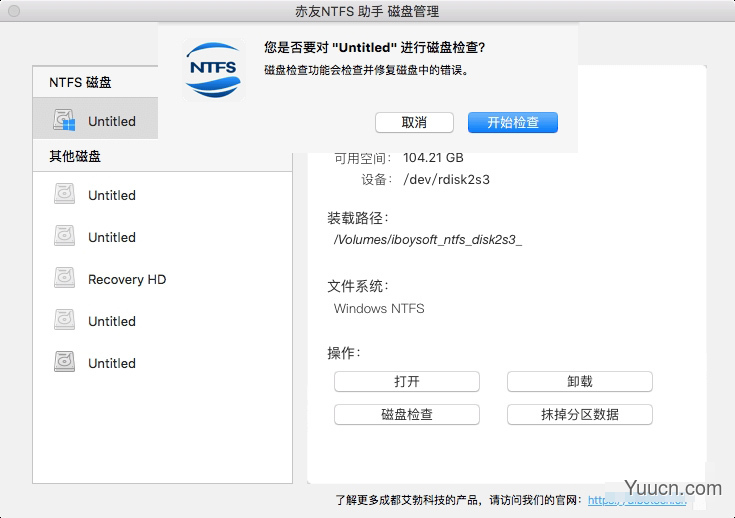Click the Recovery HD disk icon
The width and height of the screenshot is (735, 518).
point(64,278)
